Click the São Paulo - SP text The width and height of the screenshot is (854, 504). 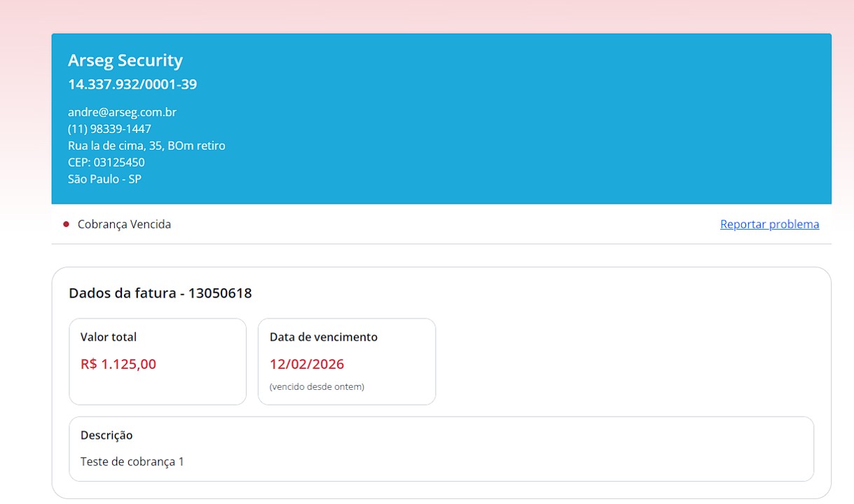pos(104,179)
